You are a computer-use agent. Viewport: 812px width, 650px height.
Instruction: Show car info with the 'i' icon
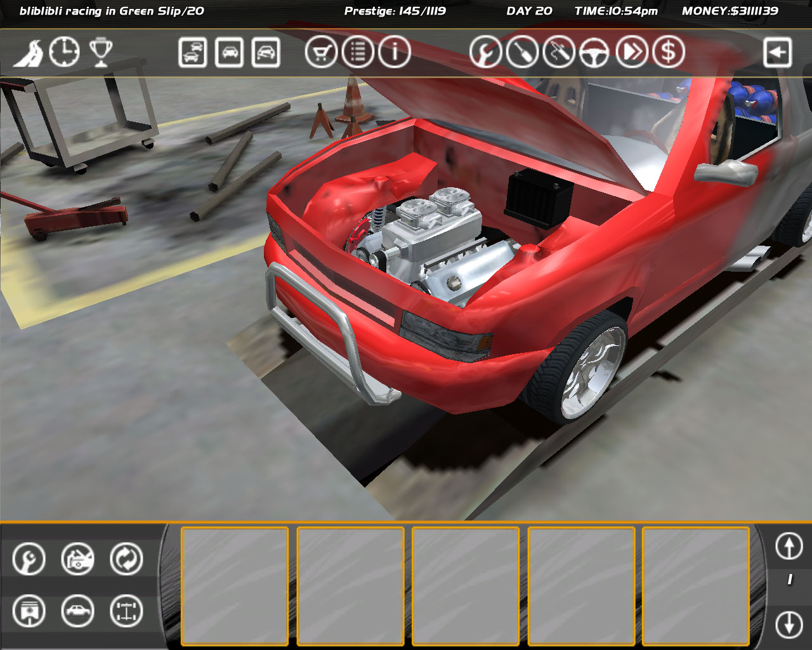point(395,52)
